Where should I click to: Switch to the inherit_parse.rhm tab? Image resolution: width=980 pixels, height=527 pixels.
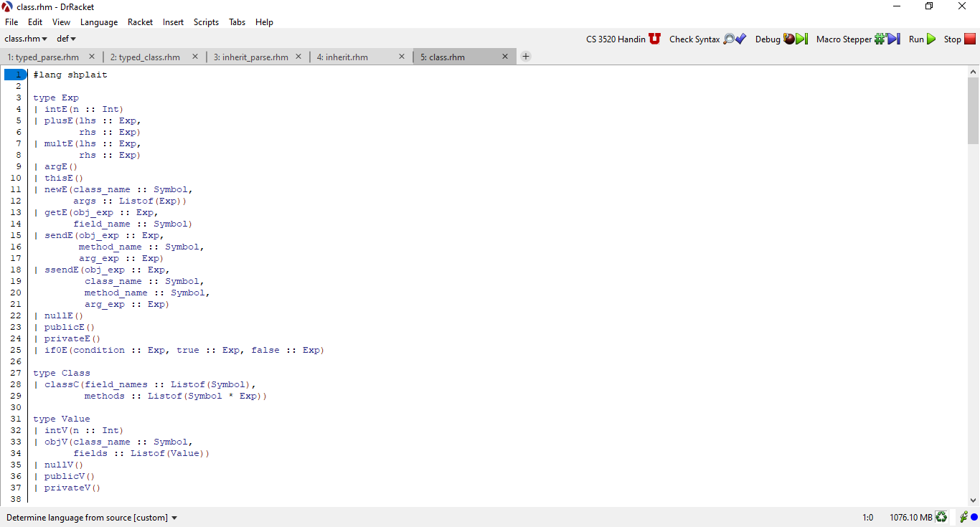pyautogui.click(x=251, y=57)
